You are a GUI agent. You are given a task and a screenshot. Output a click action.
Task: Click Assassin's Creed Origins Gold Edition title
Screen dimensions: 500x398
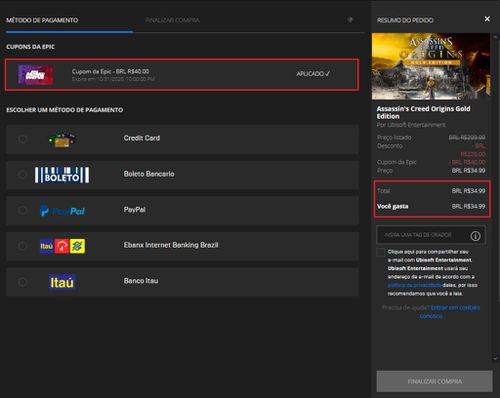pyautogui.click(x=423, y=112)
